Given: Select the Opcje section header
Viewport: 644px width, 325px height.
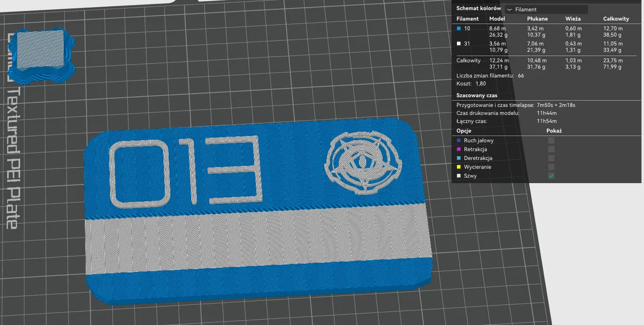Looking at the screenshot, I should click(463, 131).
